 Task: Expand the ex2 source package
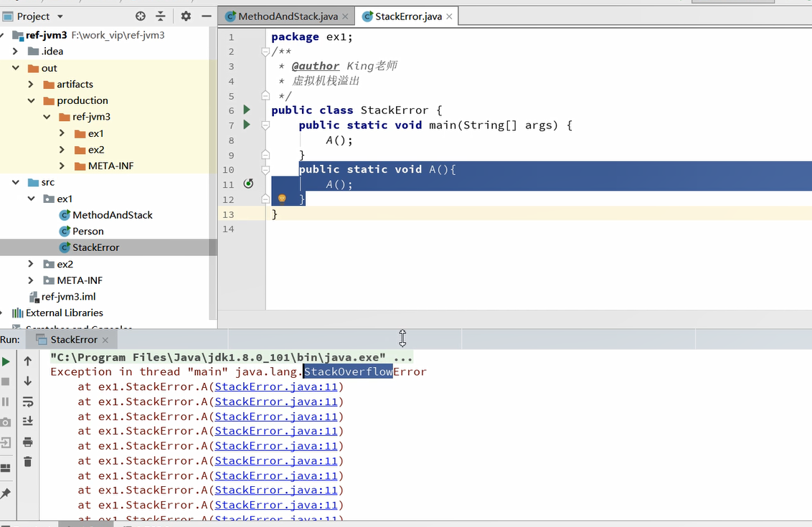(x=31, y=264)
